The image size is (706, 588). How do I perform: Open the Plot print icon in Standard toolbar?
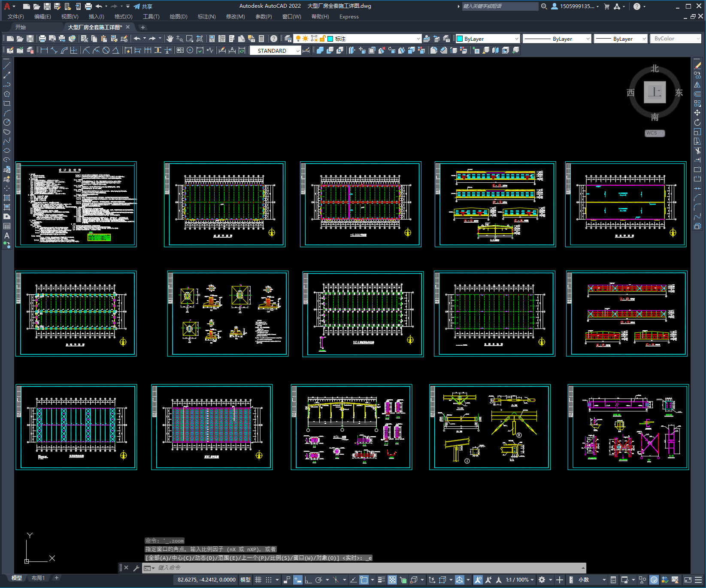click(x=42, y=39)
